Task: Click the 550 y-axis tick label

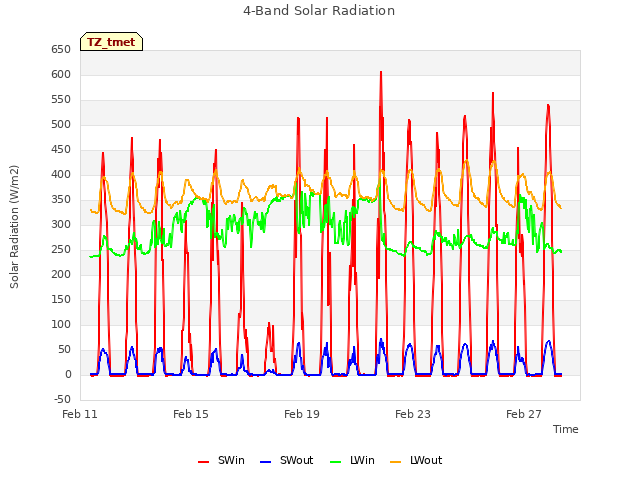Action: click(x=61, y=100)
